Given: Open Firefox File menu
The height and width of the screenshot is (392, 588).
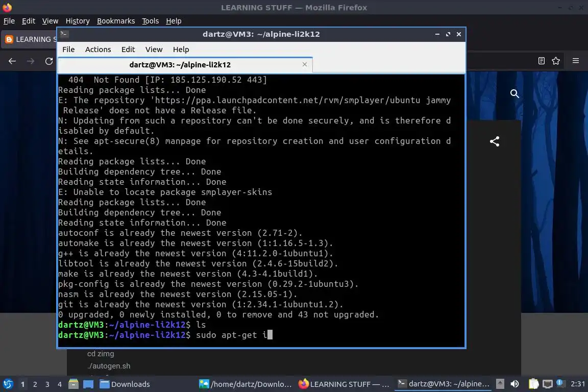Looking at the screenshot, I should coord(9,21).
